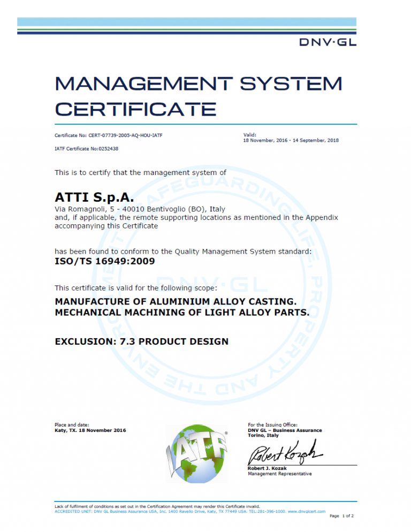The width and height of the screenshot is (411, 532).
Task: Click the 'Place and date:' label
Action: pos(72,425)
